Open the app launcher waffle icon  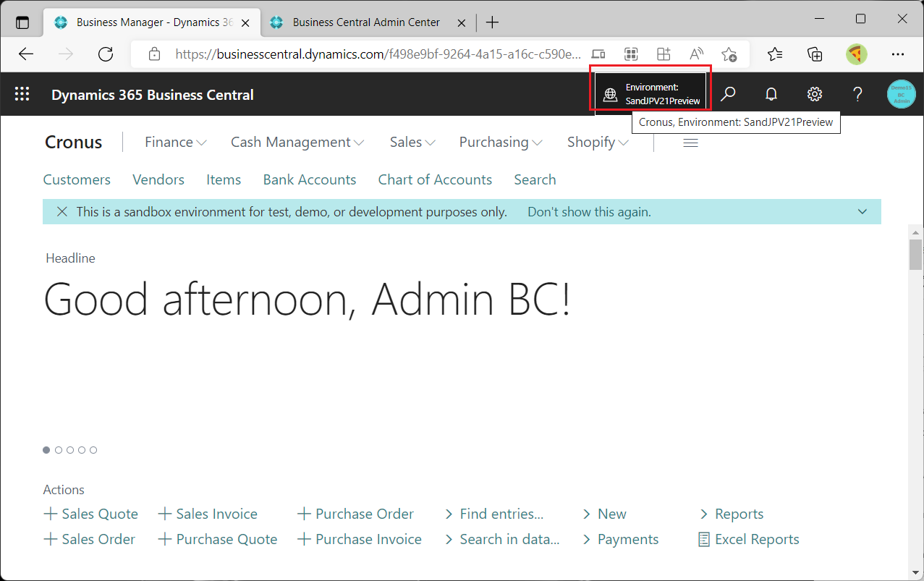[22, 94]
